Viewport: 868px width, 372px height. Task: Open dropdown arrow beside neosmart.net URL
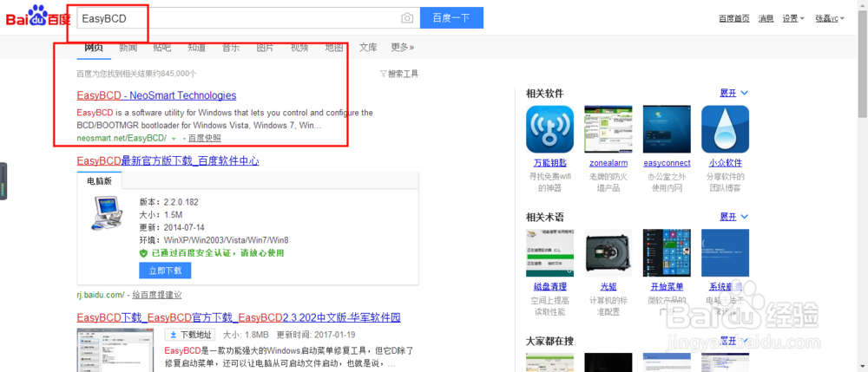pos(174,138)
